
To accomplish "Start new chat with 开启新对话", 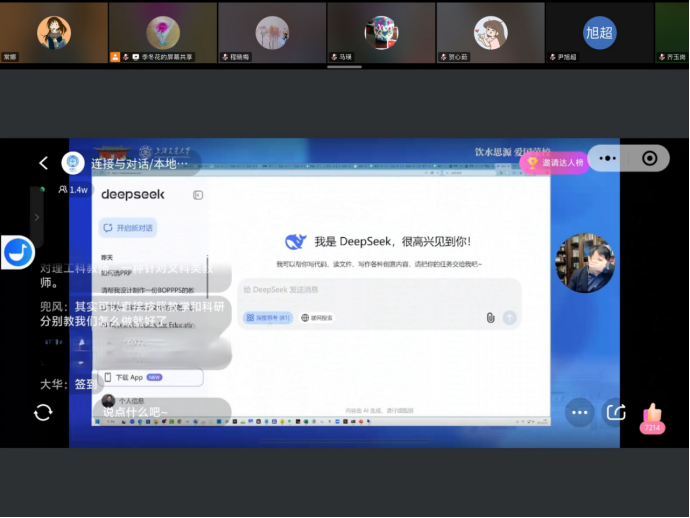I will point(128,228).
